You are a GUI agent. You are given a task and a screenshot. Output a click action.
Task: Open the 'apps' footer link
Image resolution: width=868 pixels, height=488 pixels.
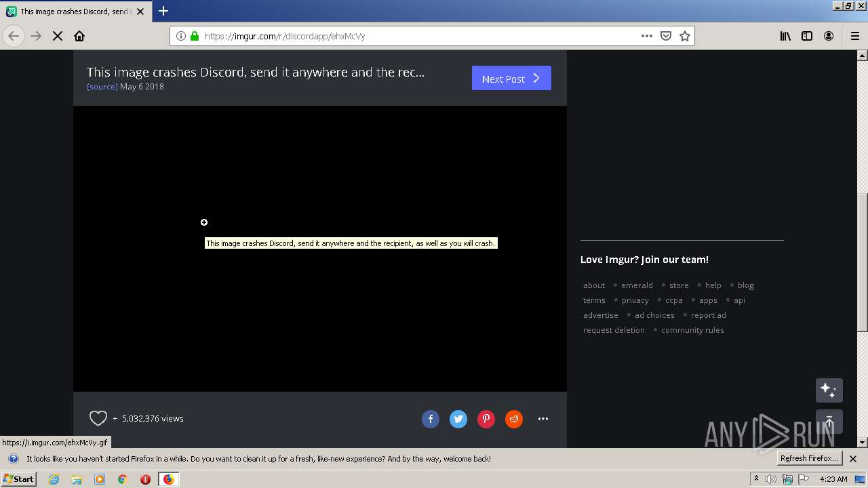[x=708, y=300]
